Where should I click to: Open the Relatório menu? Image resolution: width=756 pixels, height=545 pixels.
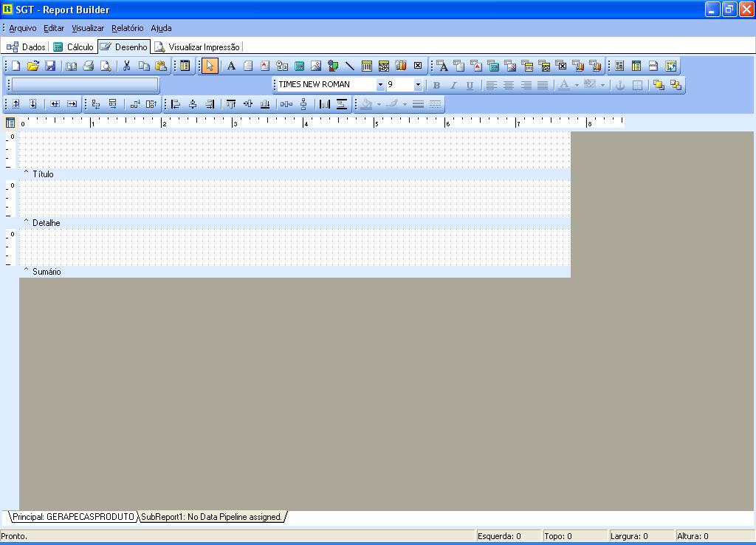[127, 28]
